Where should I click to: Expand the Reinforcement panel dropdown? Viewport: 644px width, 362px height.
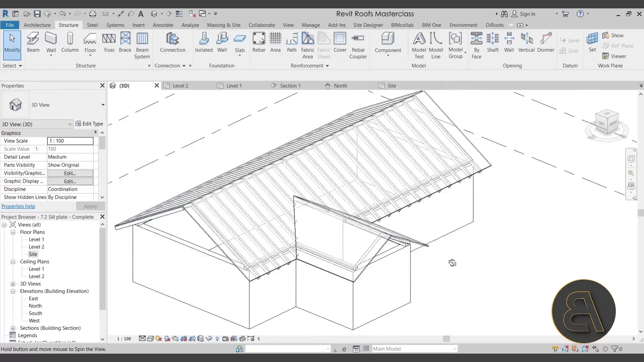310,66
